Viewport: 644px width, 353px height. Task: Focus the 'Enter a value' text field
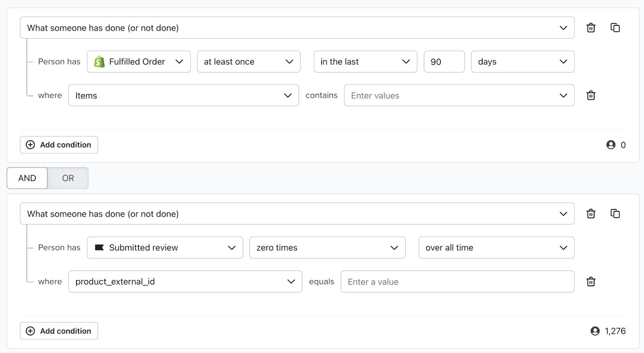coord(457,282)
